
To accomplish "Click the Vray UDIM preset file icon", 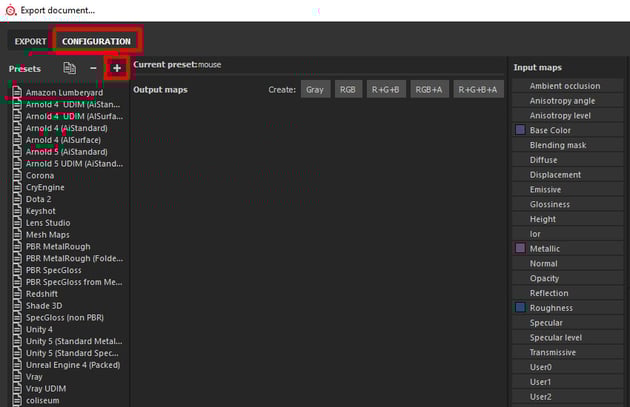I will pos(17,389).
